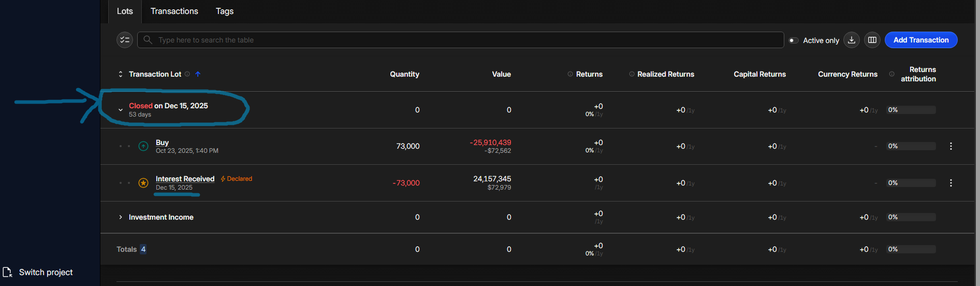Toggle the Active only switch

click(793, 40)
